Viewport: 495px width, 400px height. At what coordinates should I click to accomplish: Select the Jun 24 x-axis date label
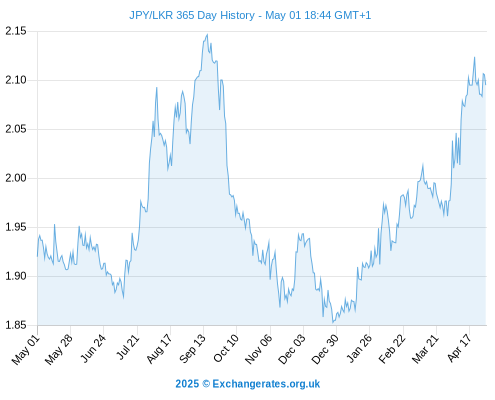coord(93,349)
